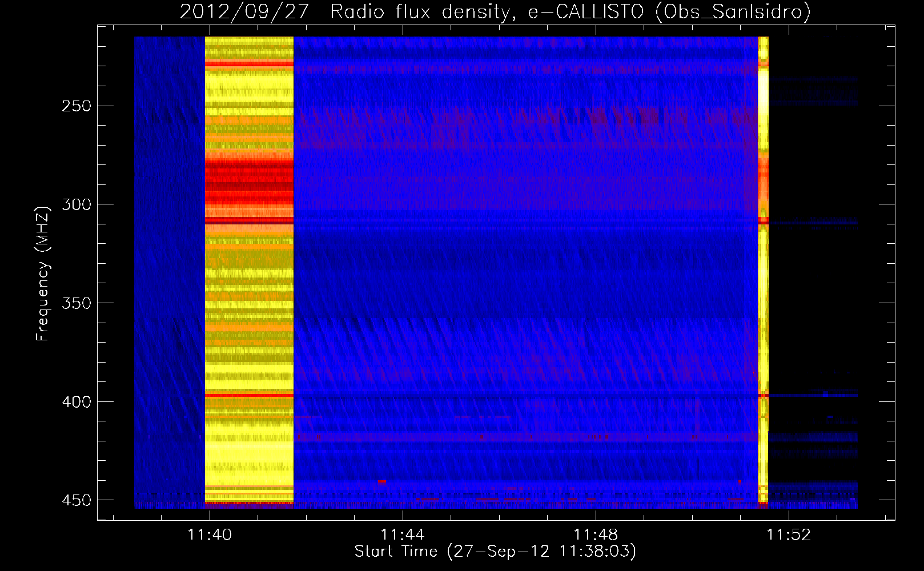Click the 11:44 time axis label
This screenshot has width=924, height=571.
[x=403, y=534]
